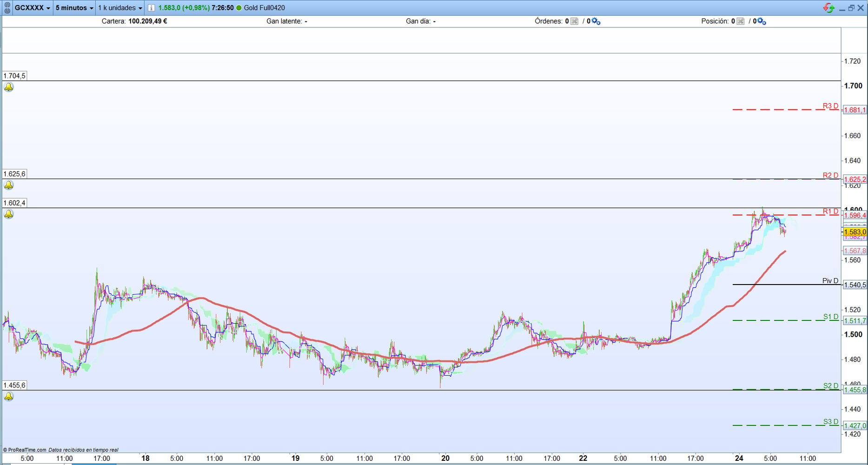The height and width of the screenshot is (465, 868).
Task: Click date marker 18 on time axis
Action: click(x=146, y=458)
